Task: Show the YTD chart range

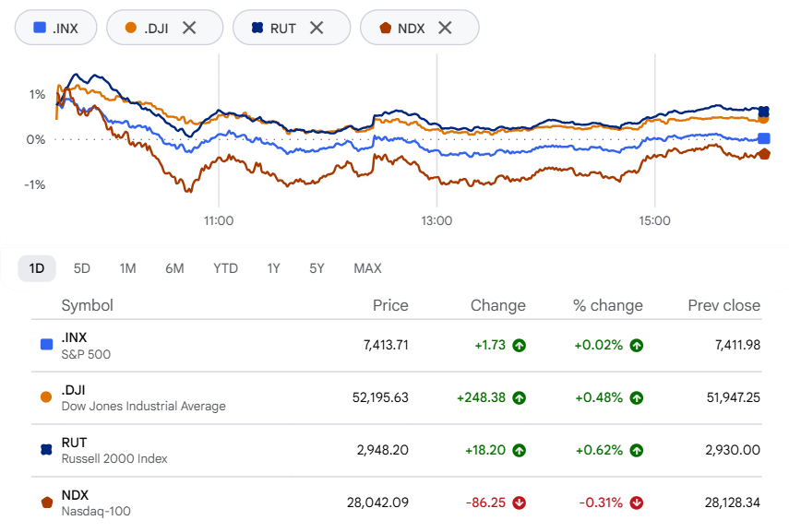Action: point(225,268)
